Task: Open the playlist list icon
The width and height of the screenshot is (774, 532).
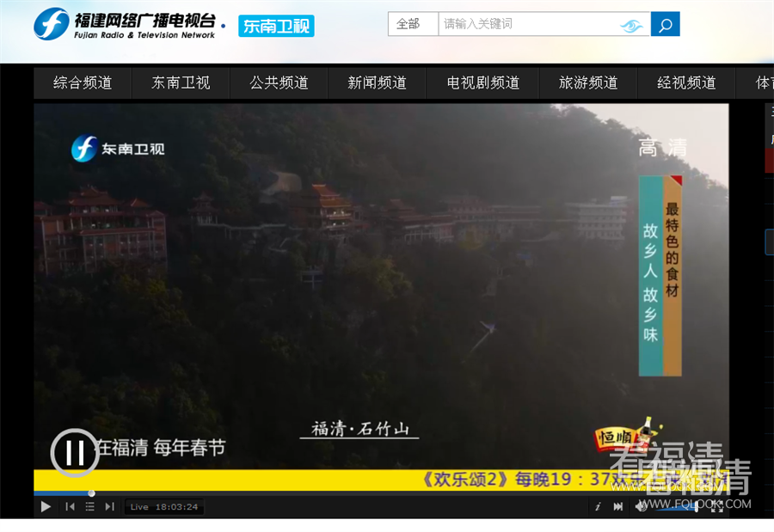Action: [89, 507]
